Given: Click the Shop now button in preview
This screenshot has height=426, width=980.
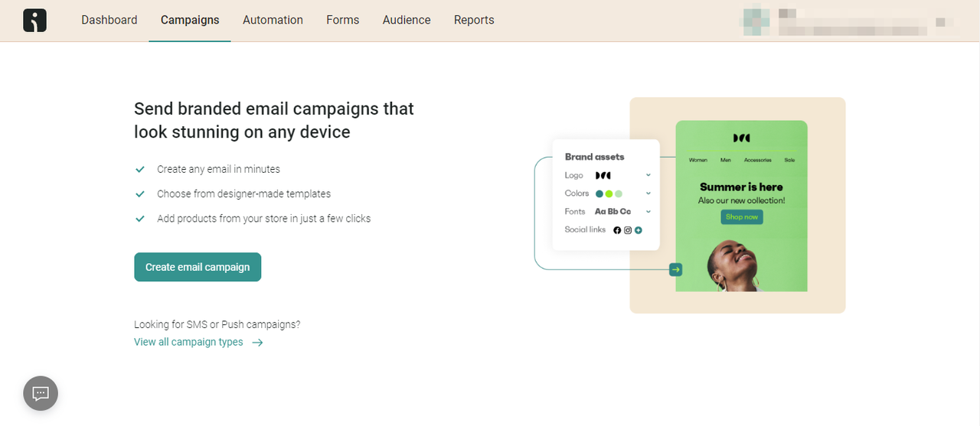Looking at the screenshot, I should pos(741,217).
